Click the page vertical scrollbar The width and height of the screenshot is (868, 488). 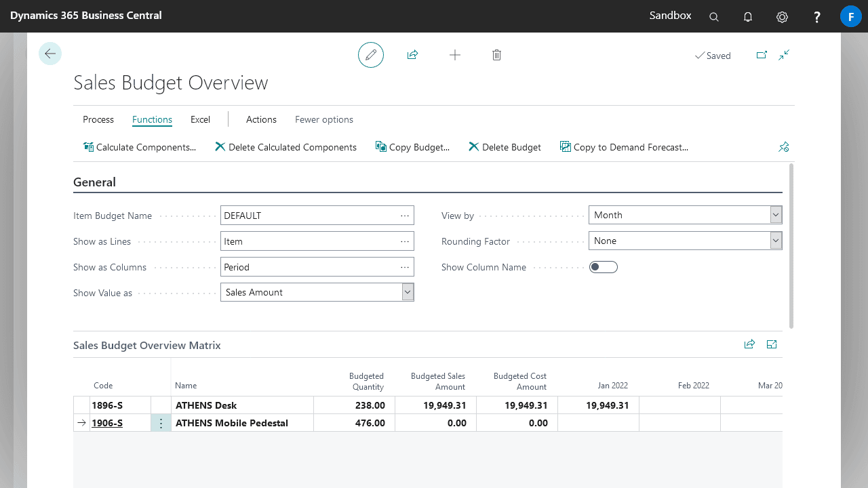(791, 245)
